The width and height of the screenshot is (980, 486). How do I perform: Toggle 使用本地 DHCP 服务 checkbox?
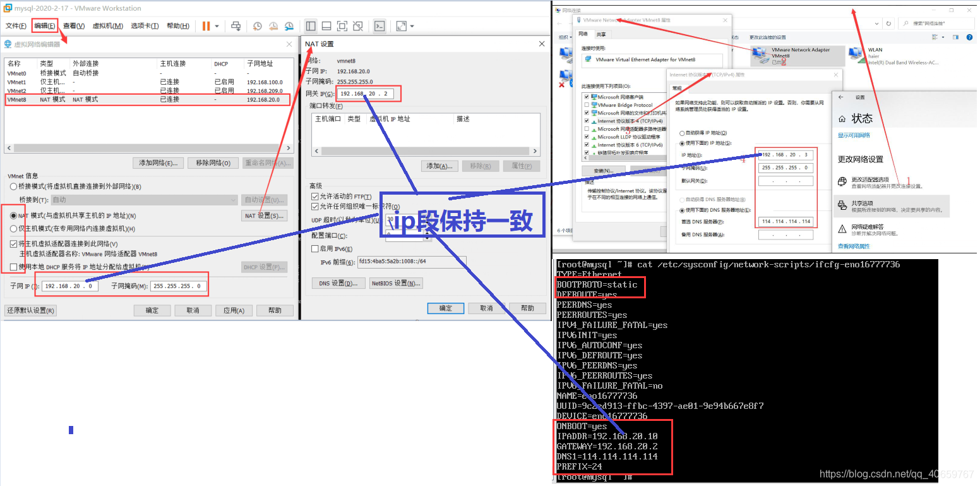14,267
